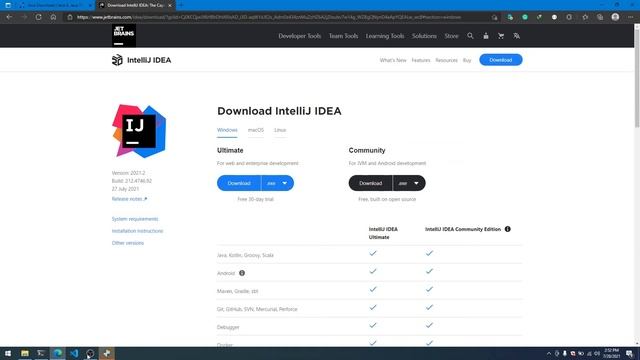Click the browser user profile avatar
The width and height of the screenshot is (640, 360).
(615, 17)
